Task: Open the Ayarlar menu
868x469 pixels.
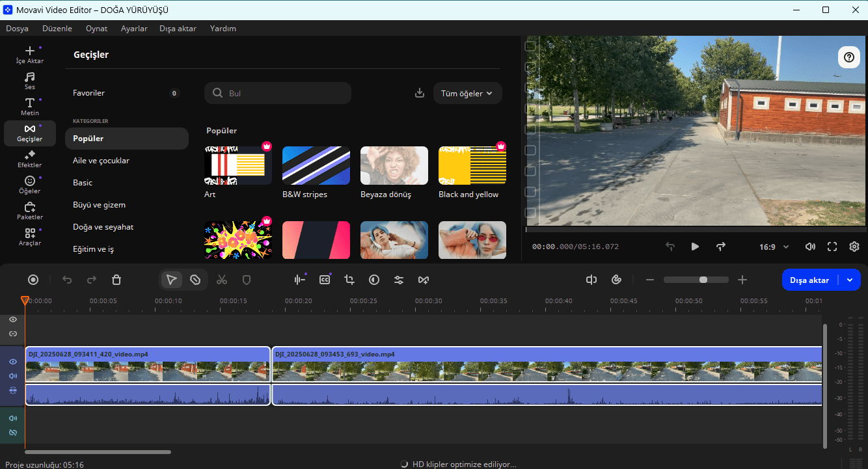Action: 134,29
